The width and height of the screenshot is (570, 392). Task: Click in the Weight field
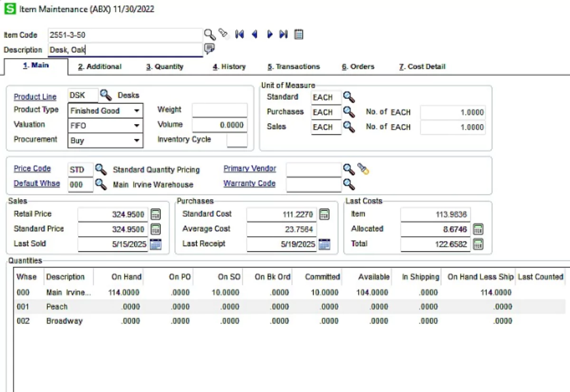click(x=220, y=110)
